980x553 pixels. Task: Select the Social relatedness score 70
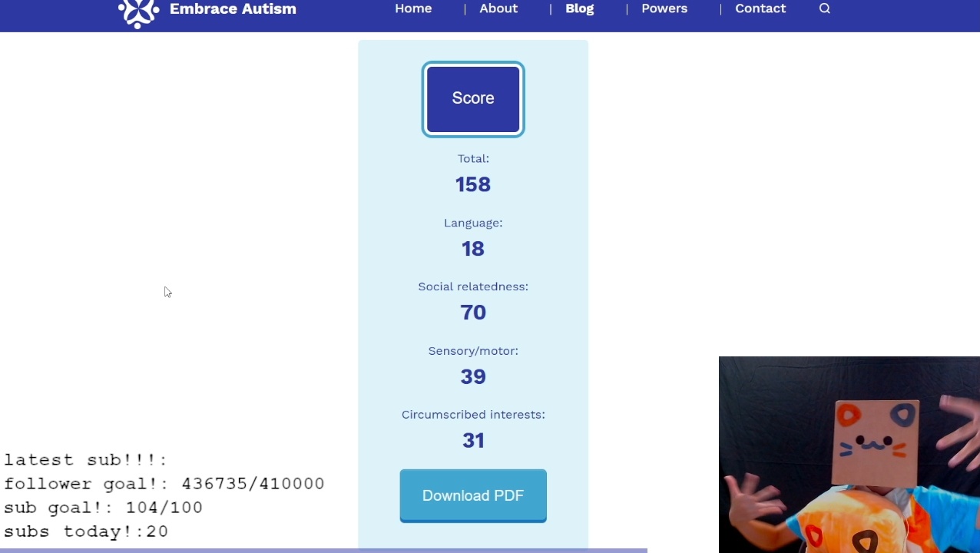[x=473, y=313]
